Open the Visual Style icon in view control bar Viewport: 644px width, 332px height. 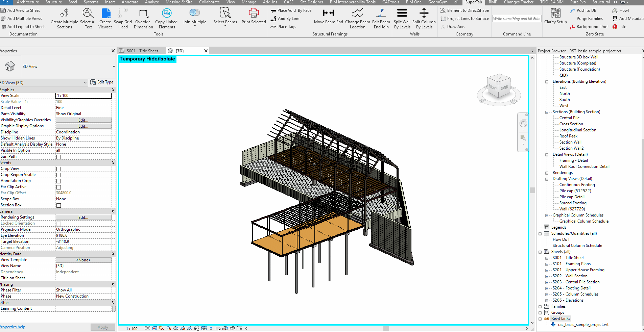point(154,328)
